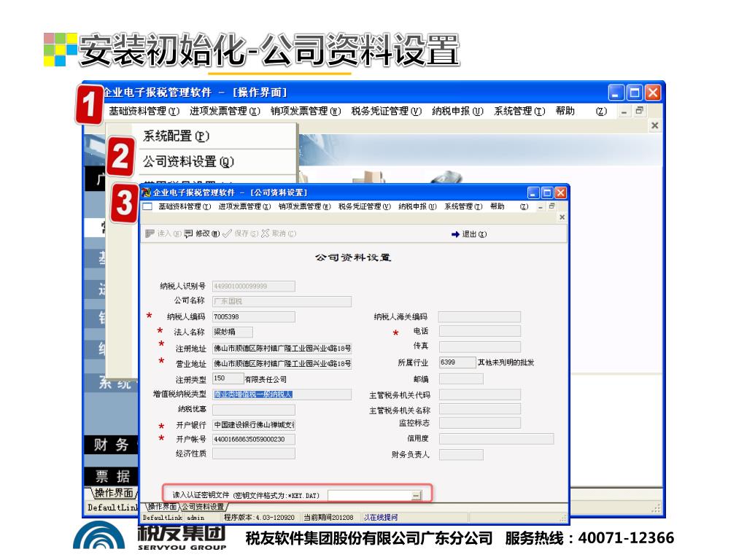This screenshot has width=747, height=560.
Task: Open 帮助 menu in the back window
Action: pyautogui.click(x=565, y=111)
